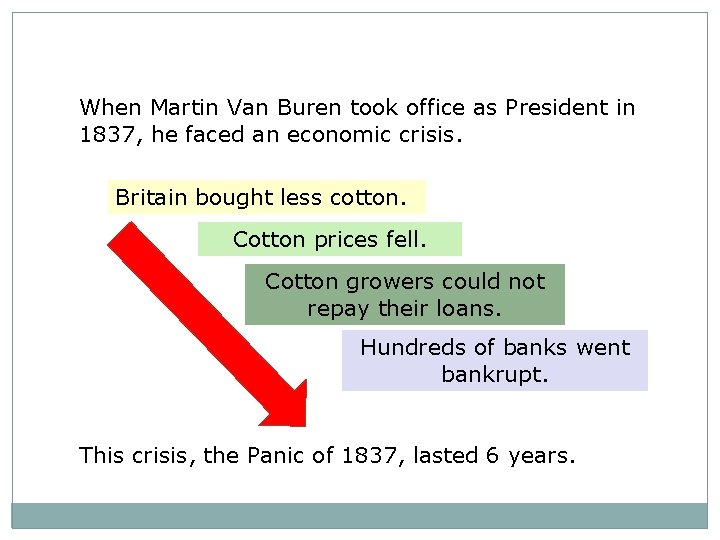Click '1837' at start of second line
This screenshot has width=720, height=540.
109,135
